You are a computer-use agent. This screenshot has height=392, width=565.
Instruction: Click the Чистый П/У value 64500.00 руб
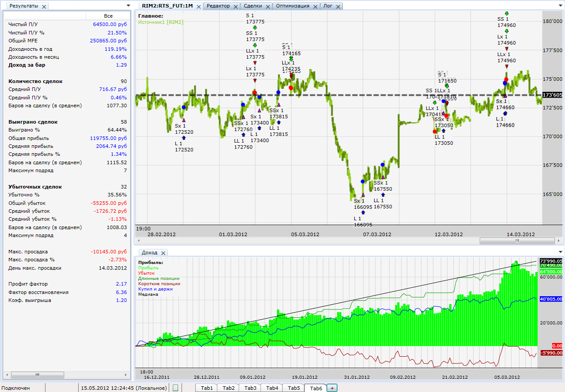[x=110, y=25]
